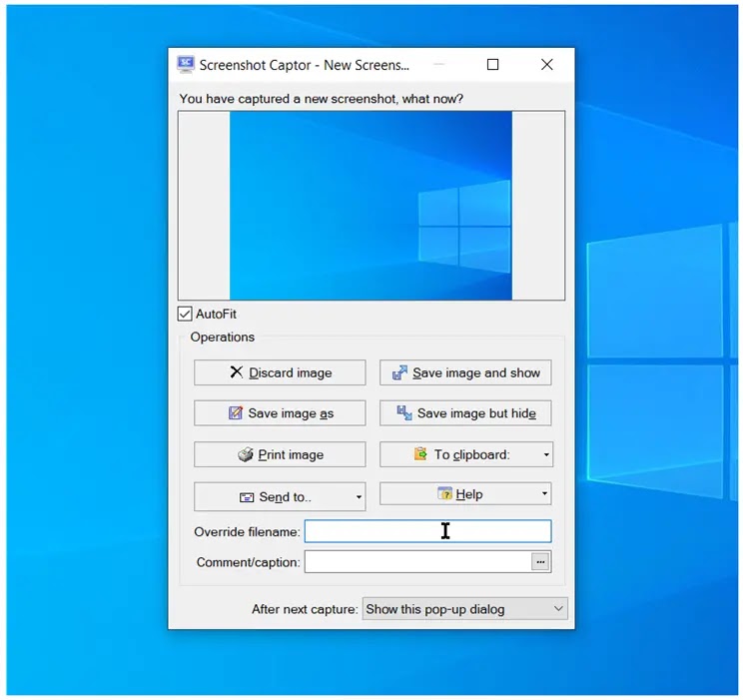Toggle the AutoFit checkbox

pyautogui.click(x=185, y=314)
